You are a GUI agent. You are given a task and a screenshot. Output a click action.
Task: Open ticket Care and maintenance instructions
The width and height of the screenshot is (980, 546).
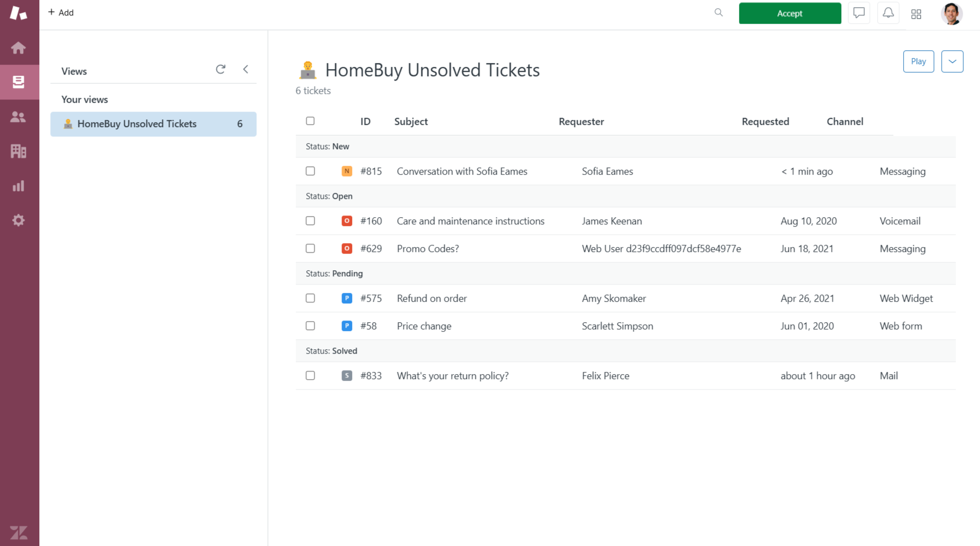(x=470, y=221)
